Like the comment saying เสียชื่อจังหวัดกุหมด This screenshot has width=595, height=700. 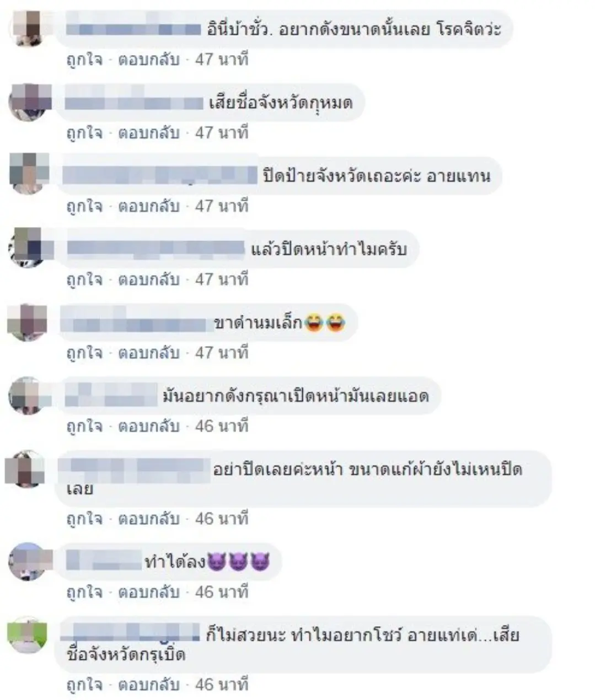tap(84, 133)
